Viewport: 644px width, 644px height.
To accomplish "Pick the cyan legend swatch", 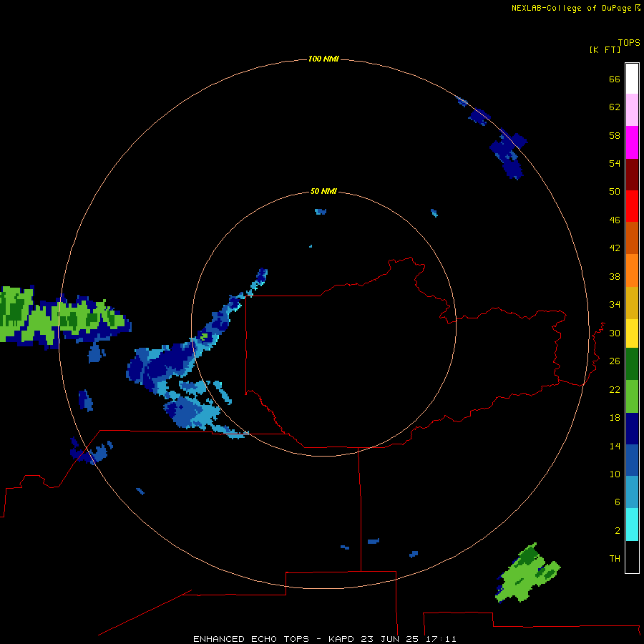I will (632, 525).
